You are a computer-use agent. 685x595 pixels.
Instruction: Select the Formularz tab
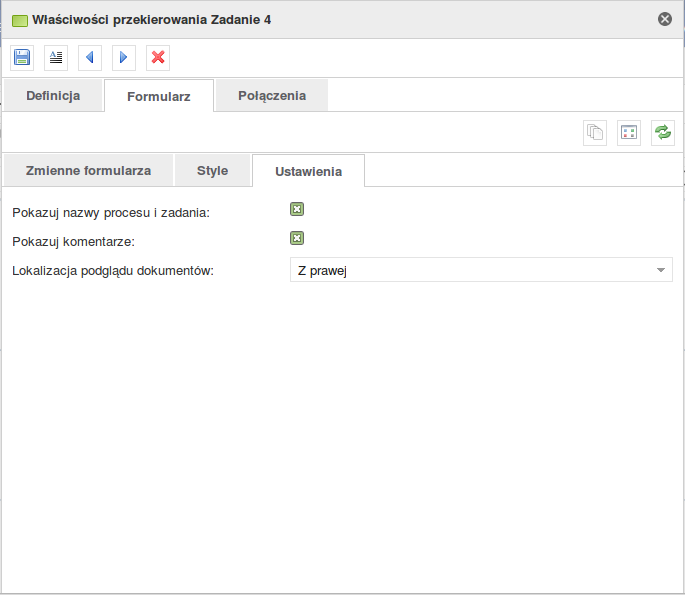coord(159,97)
